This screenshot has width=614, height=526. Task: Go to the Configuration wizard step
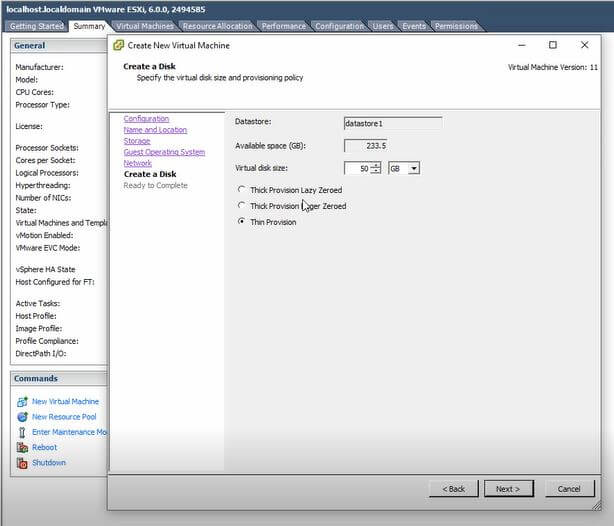[146, 119]
